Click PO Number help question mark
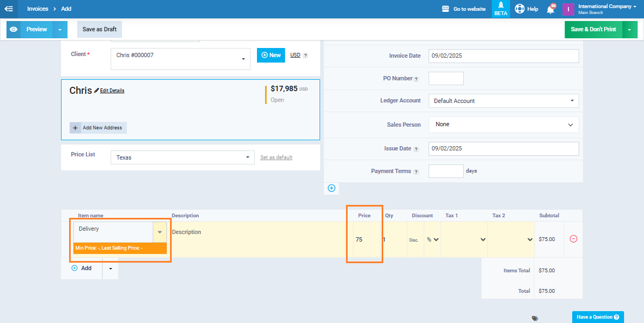Viewport: 644px width, 323px height. point(416,79)
